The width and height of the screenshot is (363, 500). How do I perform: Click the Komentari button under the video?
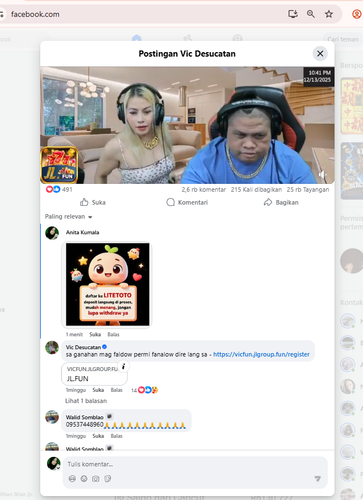coord(187,202)
